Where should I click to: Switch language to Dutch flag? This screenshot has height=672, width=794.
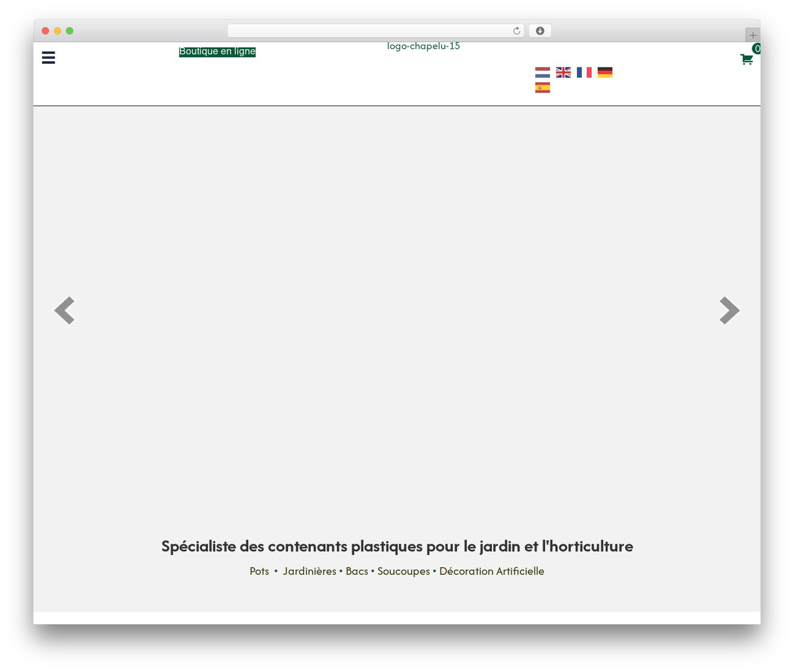click(542, 73)
